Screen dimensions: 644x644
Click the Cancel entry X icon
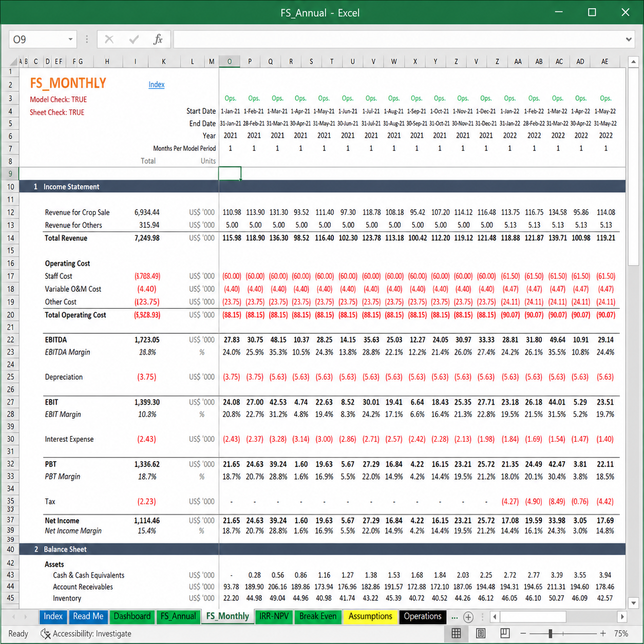tap(109, 40)
